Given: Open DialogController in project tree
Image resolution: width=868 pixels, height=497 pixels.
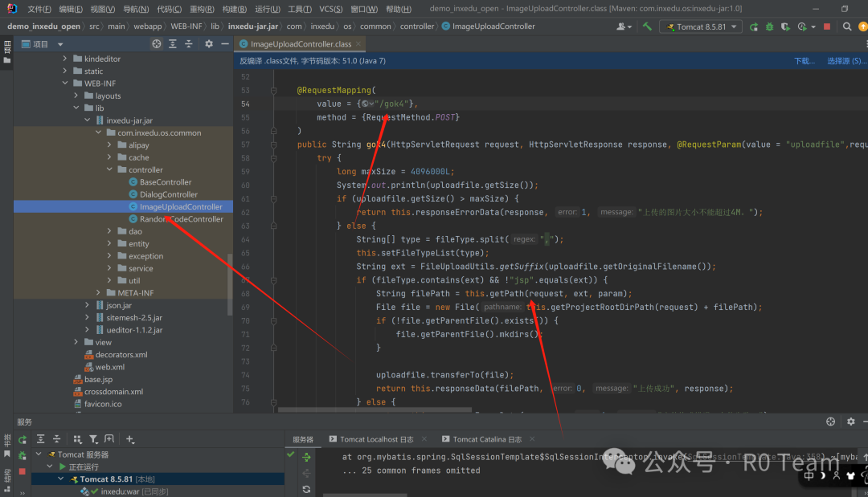Looking at the screenshot, I should click(x=168, y=194).
